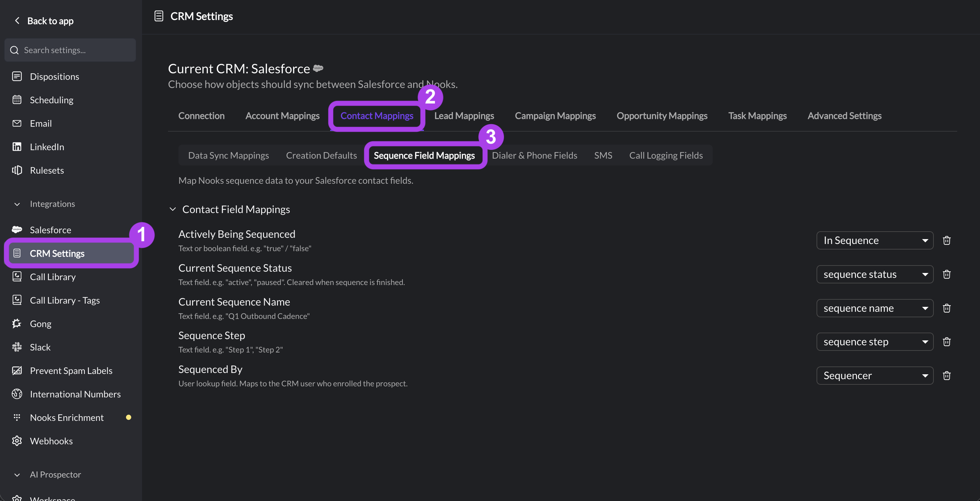Delete the Sequence Step mapping
The image size is (980, 501).
click(946, 341)
